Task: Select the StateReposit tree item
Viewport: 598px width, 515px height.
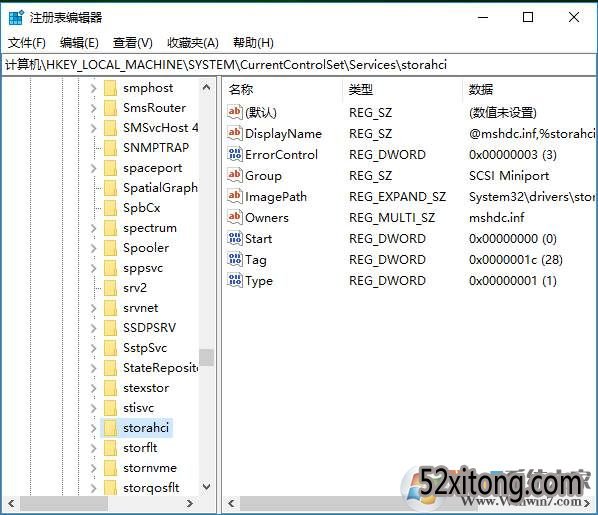Action: coord(160,368)
